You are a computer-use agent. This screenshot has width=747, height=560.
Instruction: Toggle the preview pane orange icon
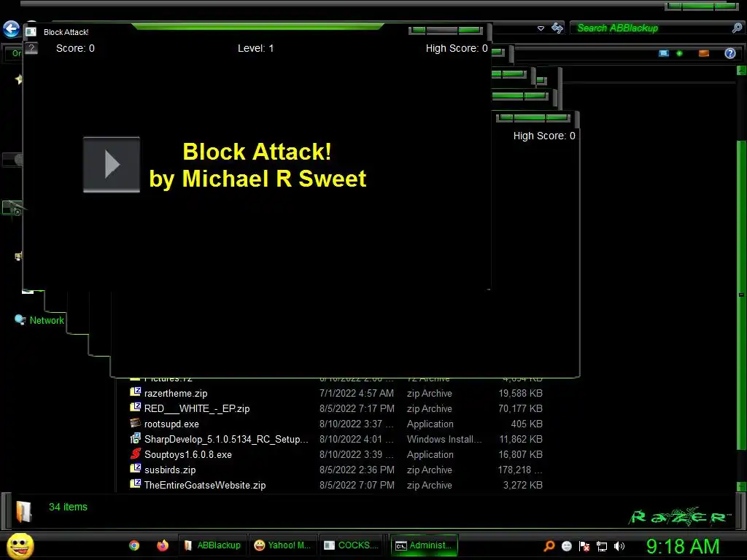click(704, 53)
